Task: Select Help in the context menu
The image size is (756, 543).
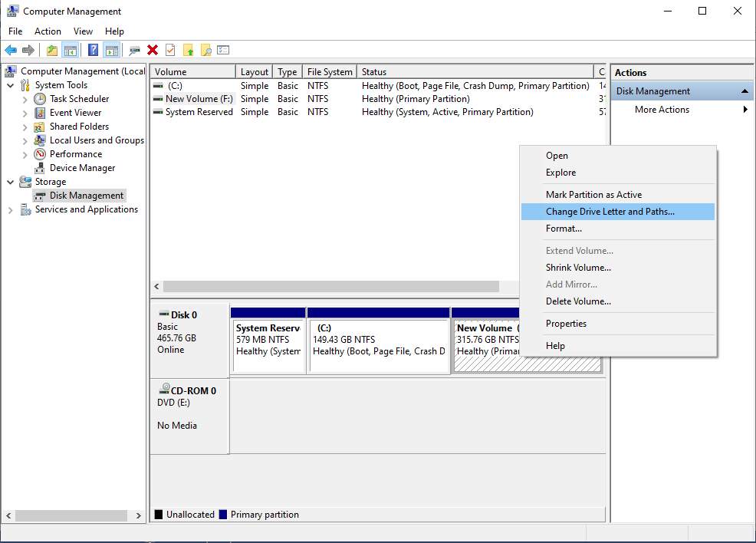Action: tap(618, 346)
